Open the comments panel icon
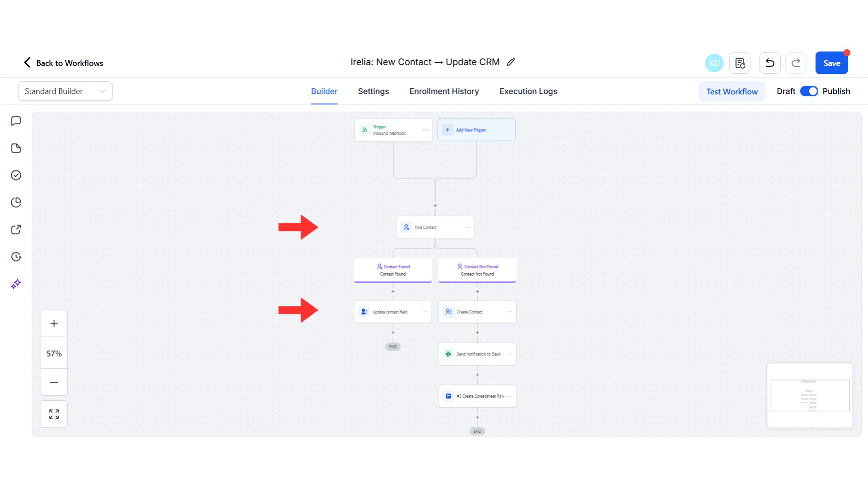This screenshot has height=488, width=868. tap(16, 121)
